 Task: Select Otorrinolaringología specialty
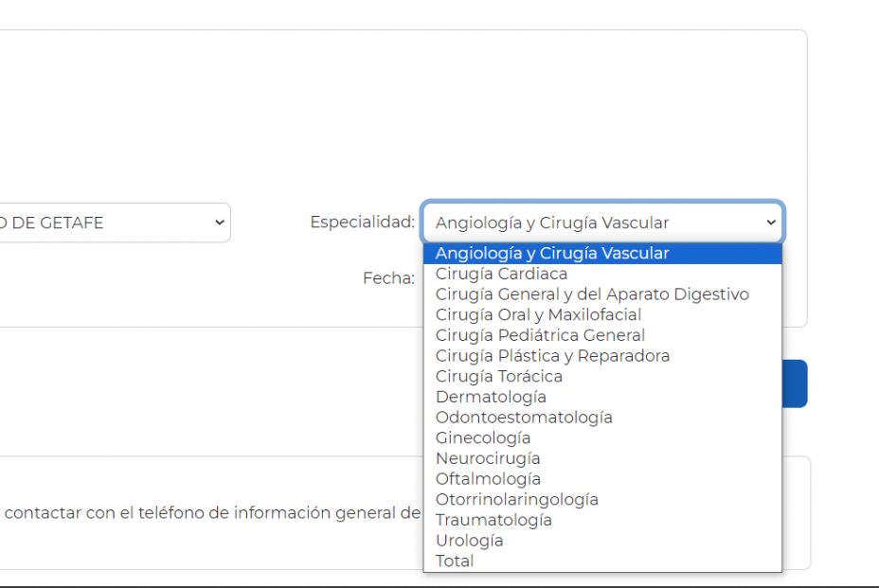[x=517, y=500]
